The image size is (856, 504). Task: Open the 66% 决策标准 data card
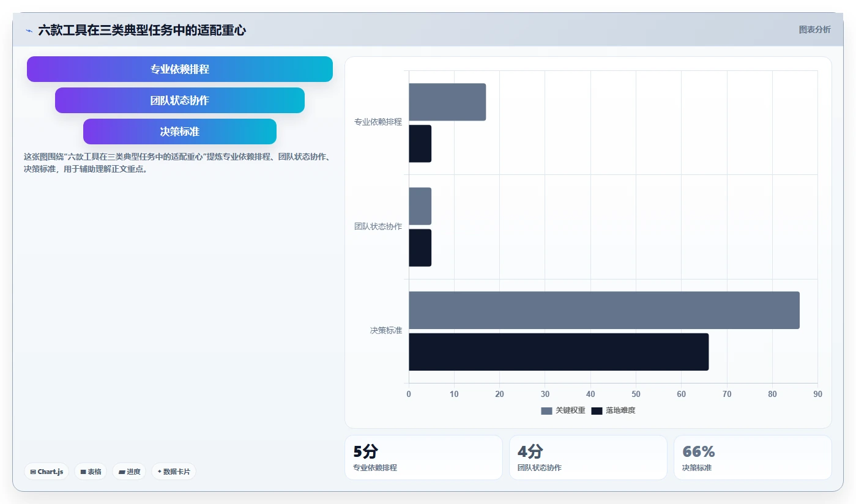pyautogui.click(x=753, y=458)
